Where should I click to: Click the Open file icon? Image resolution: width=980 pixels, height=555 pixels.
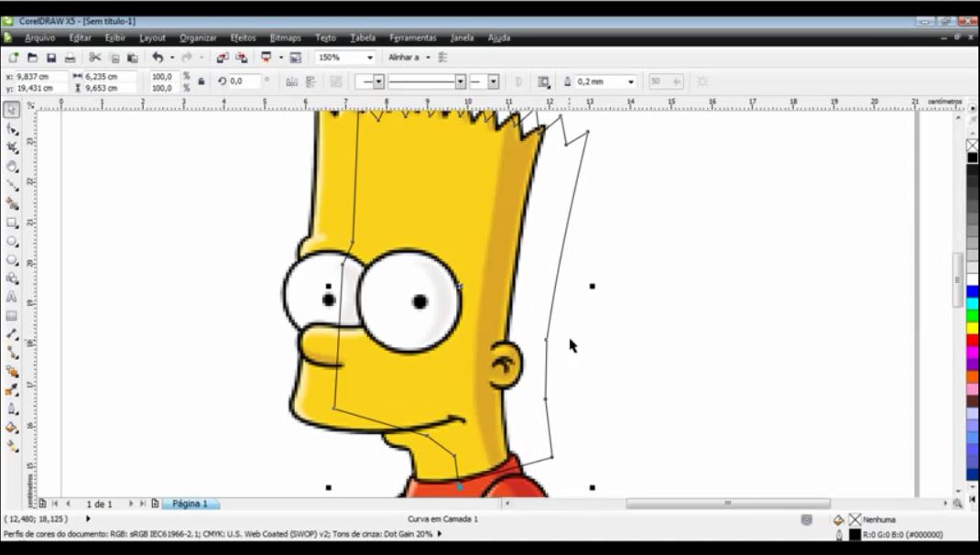[x=32, y=58]
